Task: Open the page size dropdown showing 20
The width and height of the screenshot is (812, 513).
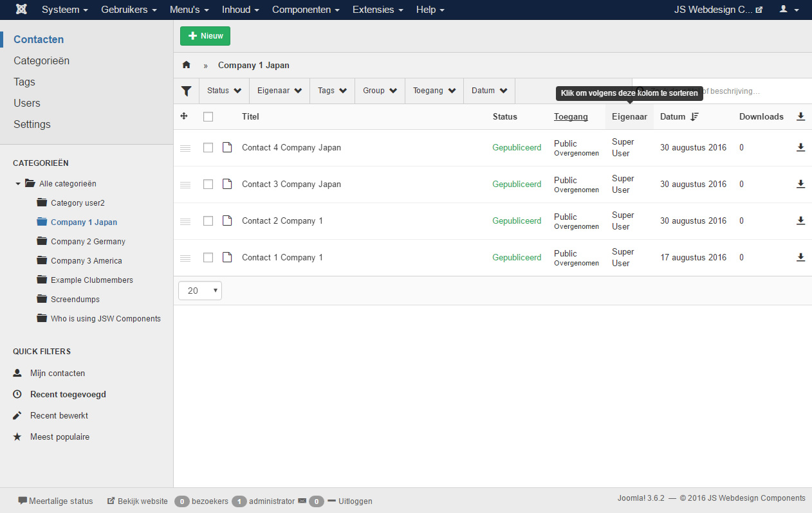Action: [200, 291]
